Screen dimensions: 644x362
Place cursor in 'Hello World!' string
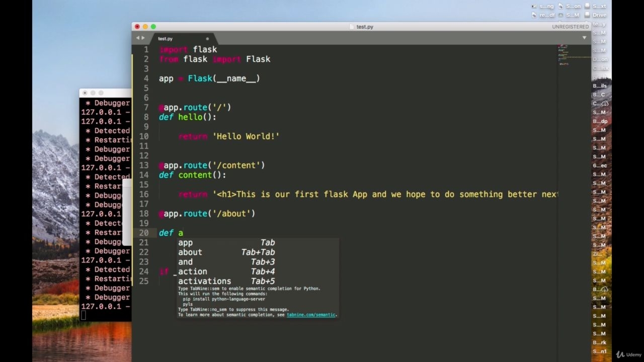(246, 136)
